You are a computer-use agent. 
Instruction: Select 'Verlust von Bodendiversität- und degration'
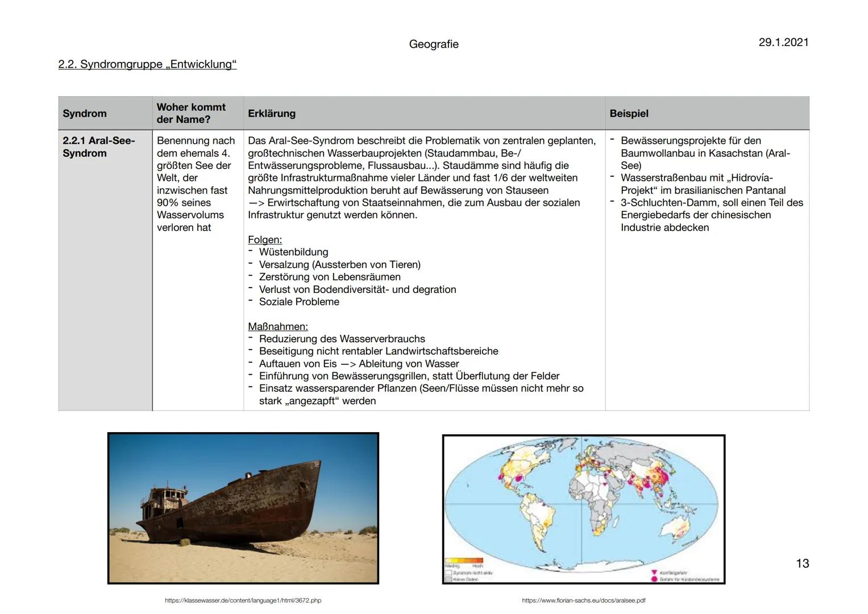358,289
